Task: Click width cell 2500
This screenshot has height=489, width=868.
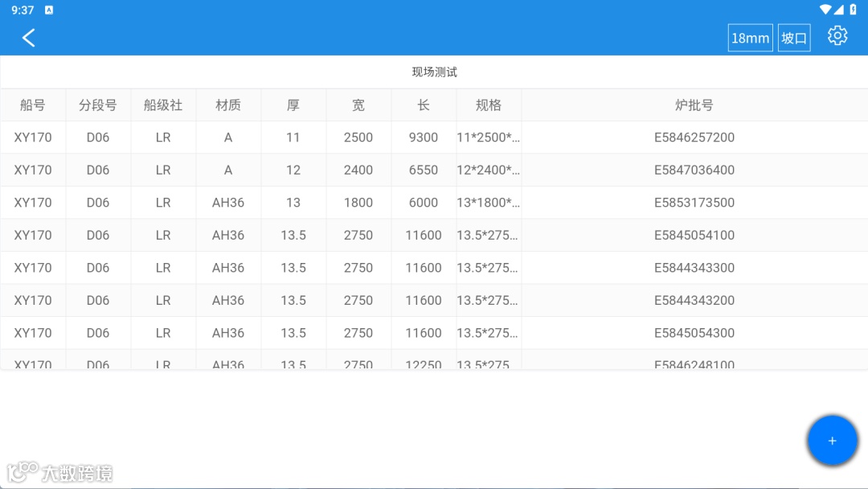Action: coord(358,138)
